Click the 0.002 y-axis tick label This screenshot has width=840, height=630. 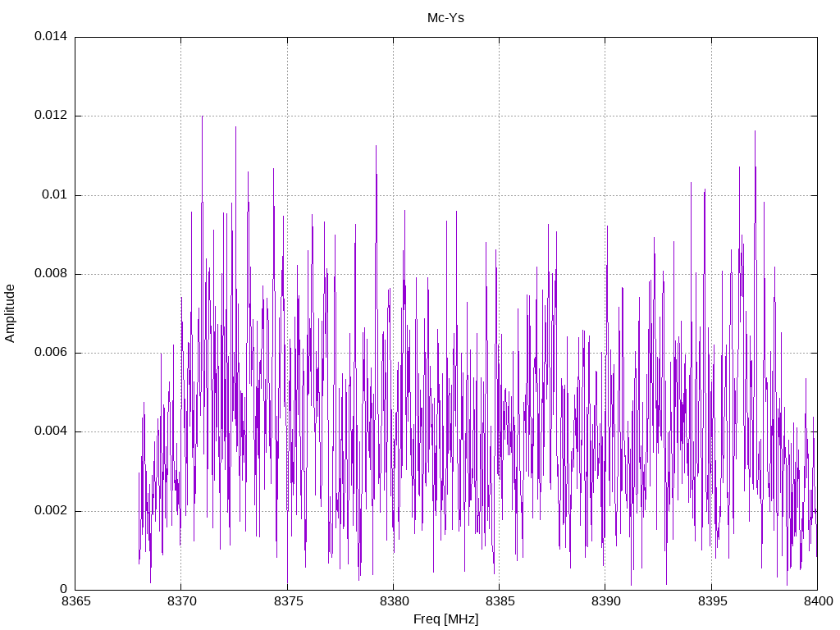(x=51, y=510)
